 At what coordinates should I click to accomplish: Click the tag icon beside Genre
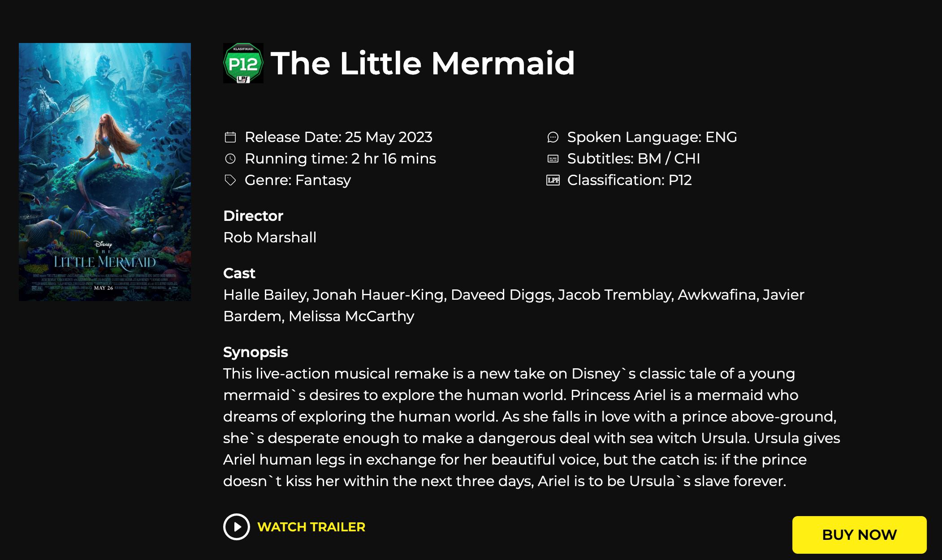coord(230,180)
